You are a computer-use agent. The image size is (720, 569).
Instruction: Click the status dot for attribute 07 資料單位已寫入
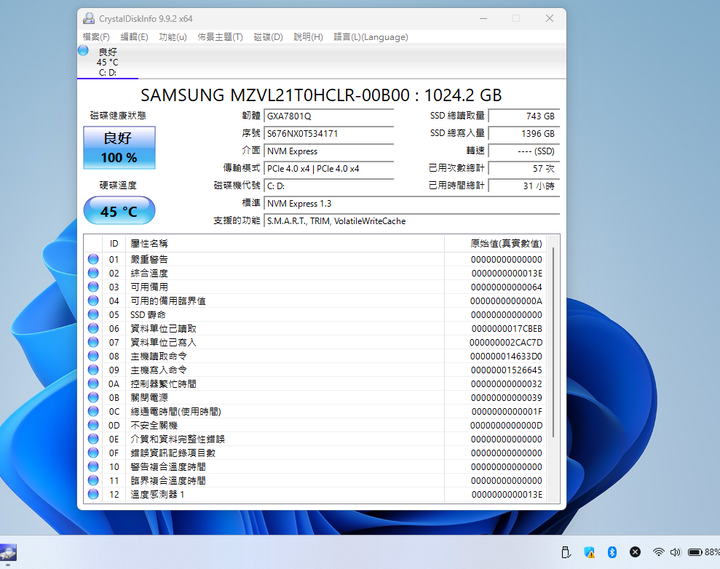click(x=93, y=342)
